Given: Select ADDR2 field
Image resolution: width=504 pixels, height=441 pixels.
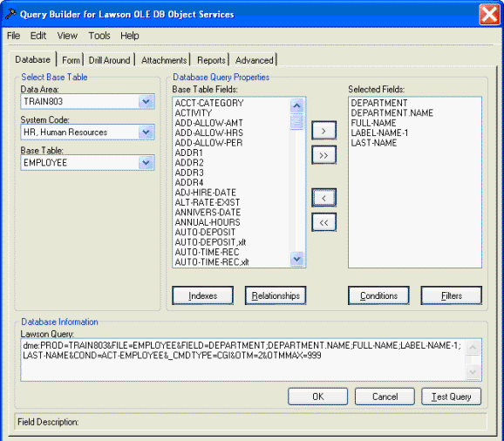Looking at the screenshot, I should (189, 163).
